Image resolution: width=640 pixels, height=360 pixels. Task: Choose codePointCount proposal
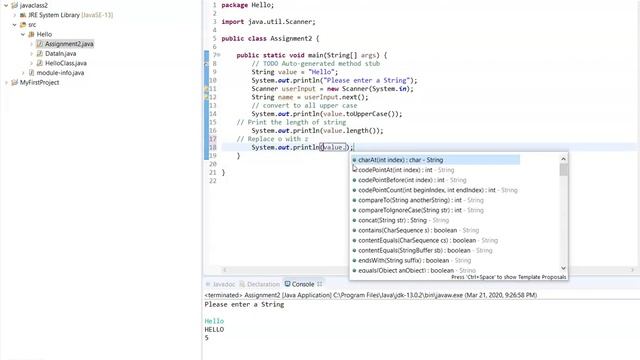[436, 190]
